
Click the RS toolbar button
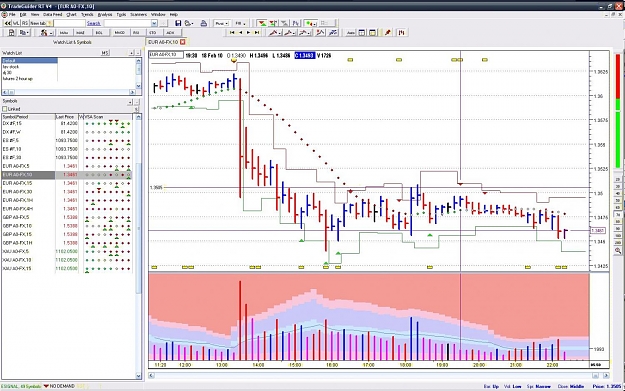point(25,23)
